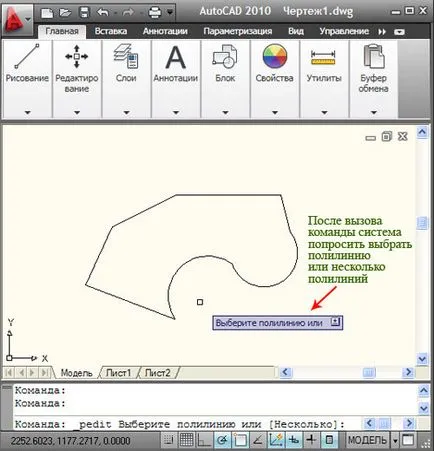This screenshot has width=434, height=451.
Task: Toggle Polar tracking in status bar
Action: (x=222, y=440)
